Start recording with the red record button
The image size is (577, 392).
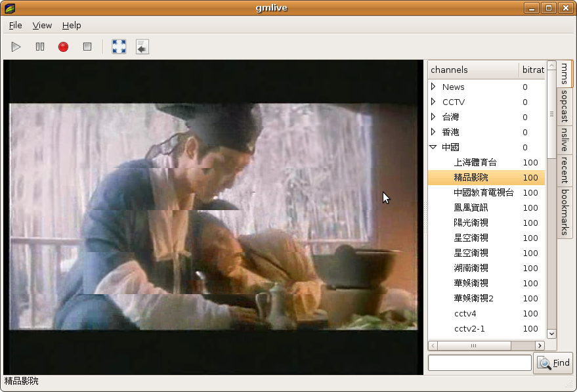[x=63, y=47]
